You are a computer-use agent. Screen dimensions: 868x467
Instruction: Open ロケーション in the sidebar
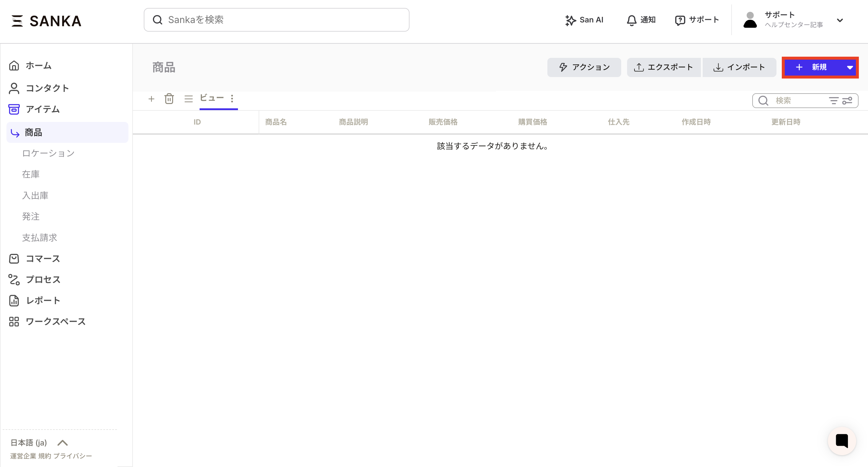pyautogui.click(x=48, y=153)
